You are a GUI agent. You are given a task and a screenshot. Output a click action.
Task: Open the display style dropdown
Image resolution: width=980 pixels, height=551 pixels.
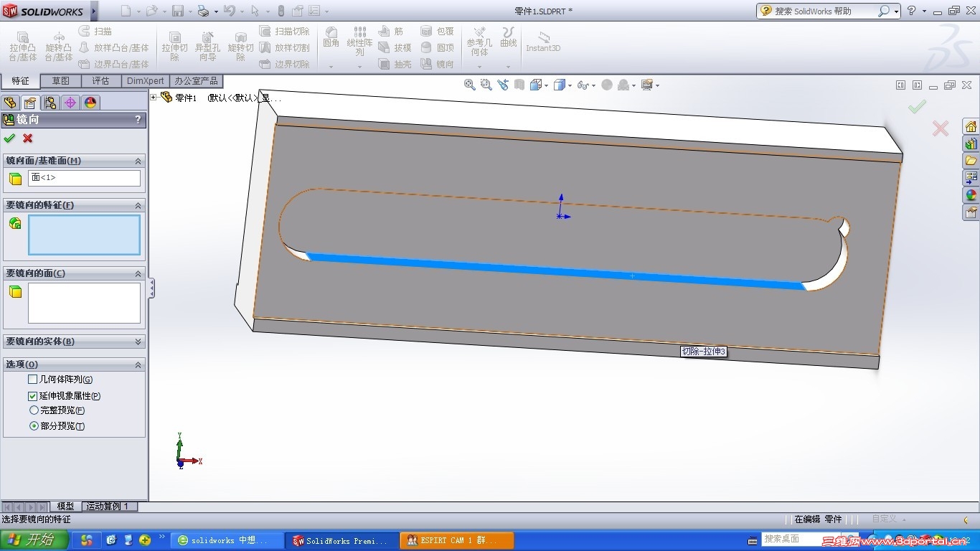(x=570, y=85)
